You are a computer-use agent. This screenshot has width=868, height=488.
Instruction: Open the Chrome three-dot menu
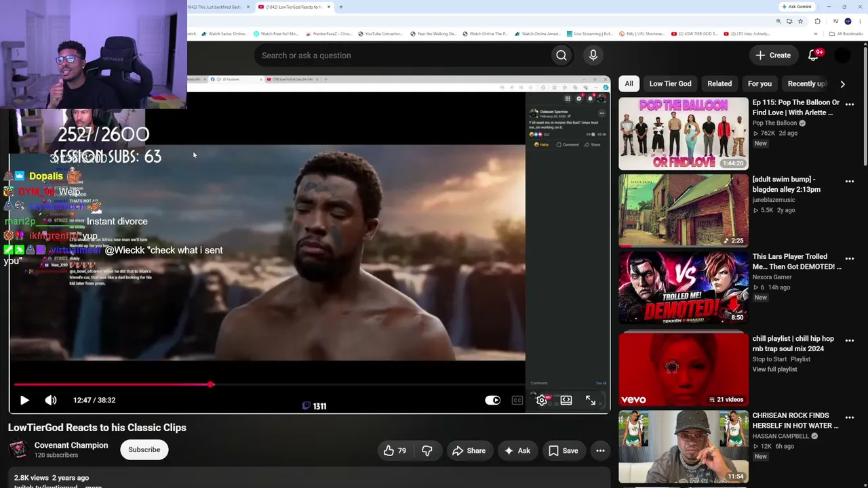(860, 21)
